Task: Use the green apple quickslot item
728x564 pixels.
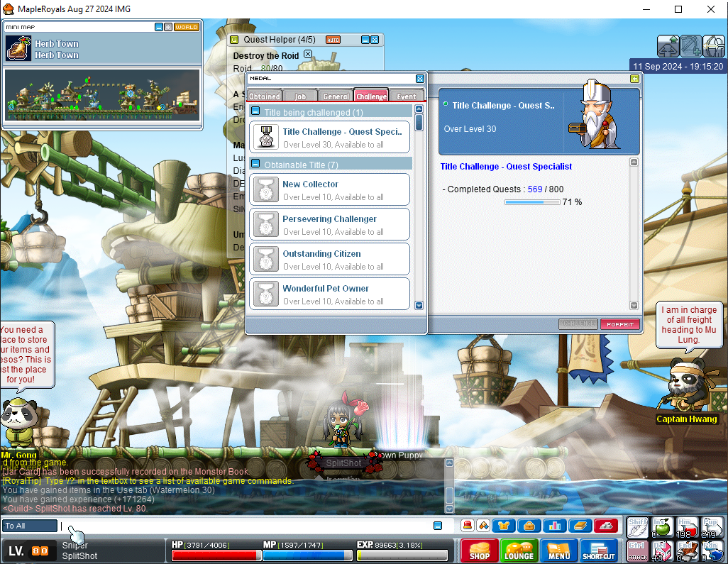Action: 661,527
